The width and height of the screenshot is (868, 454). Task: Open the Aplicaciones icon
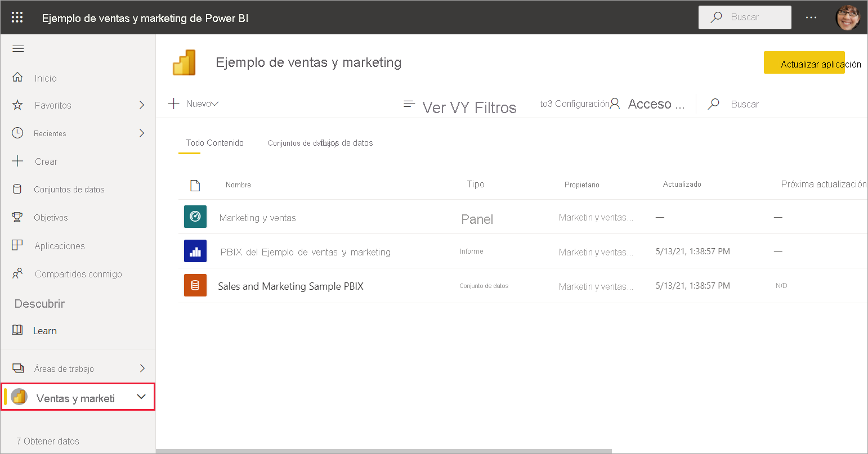(x=17, y=245)
